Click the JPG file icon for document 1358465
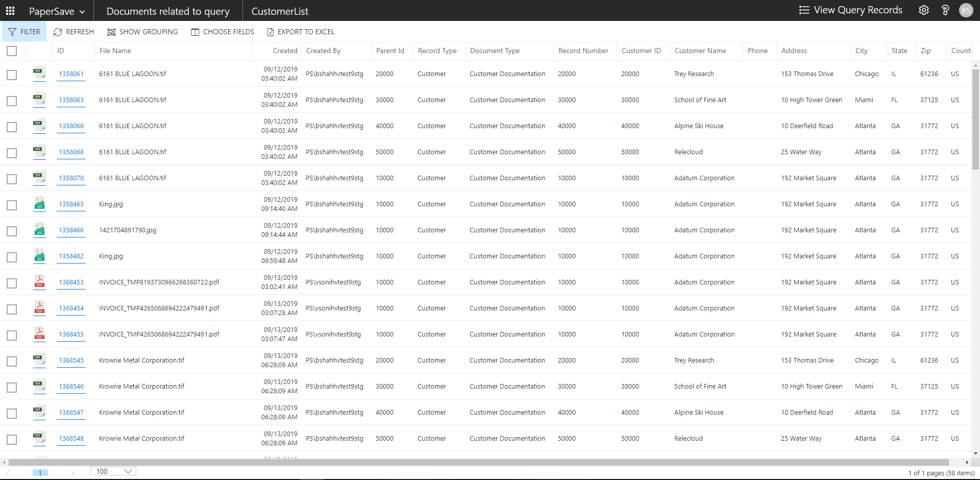Screen dimensions: 980x480 [39, 204]
